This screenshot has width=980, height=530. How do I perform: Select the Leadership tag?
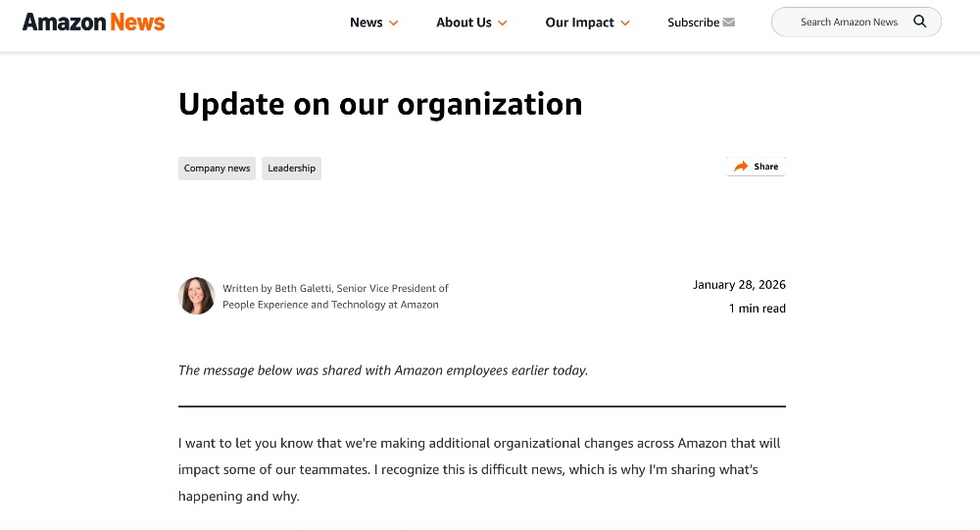click(291, 169)
